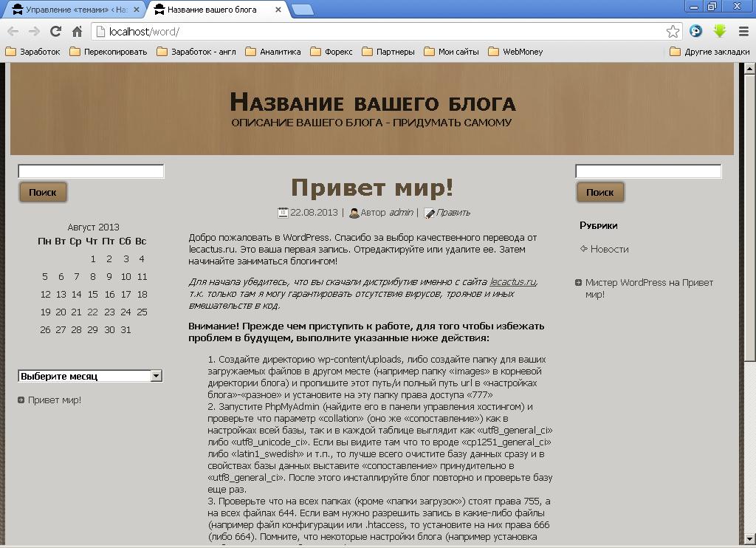The image size is (756, 548).
Task: Open the Привет мир! post title
Action: click(372, 188)
